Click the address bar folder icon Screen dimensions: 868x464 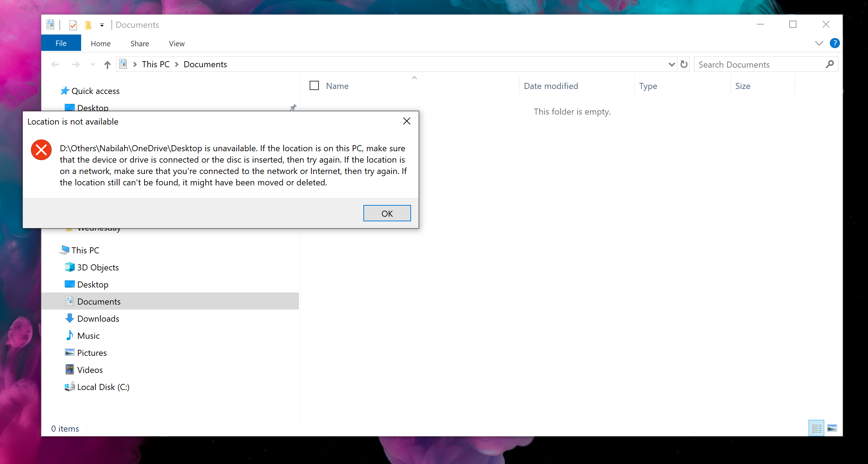pyautogui.click(x=123, y=64)
